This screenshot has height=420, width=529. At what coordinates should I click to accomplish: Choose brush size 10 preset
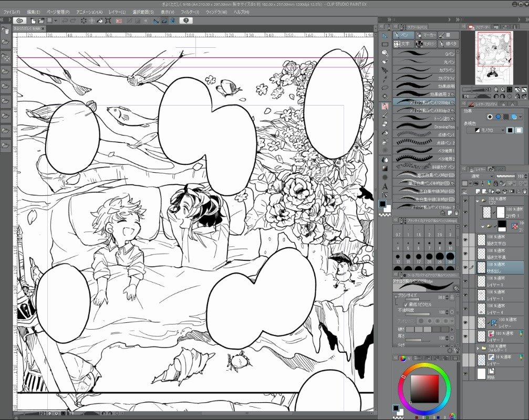tap(450, 245)
